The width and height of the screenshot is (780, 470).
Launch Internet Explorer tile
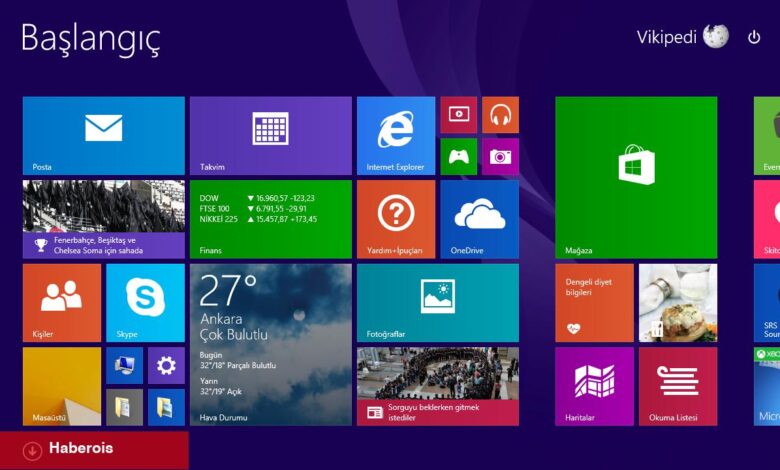[396, 136]
